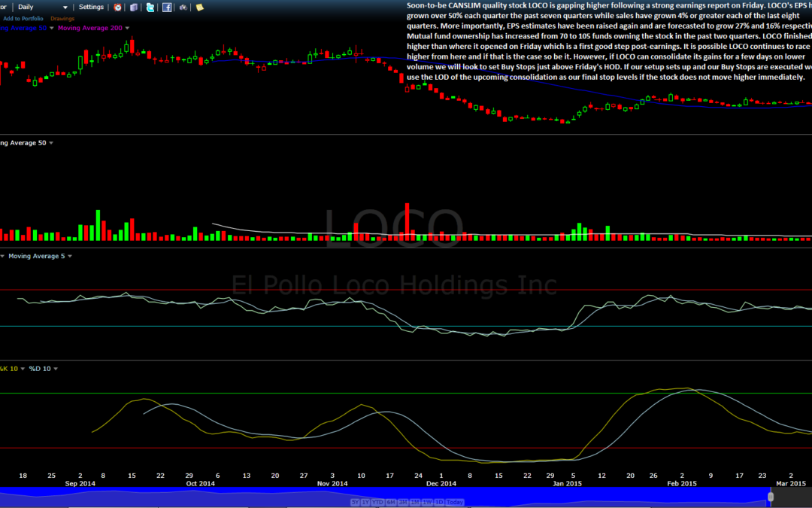Expand Moving Average 200 options
The image size is (812, 508).
click(127, 28)
